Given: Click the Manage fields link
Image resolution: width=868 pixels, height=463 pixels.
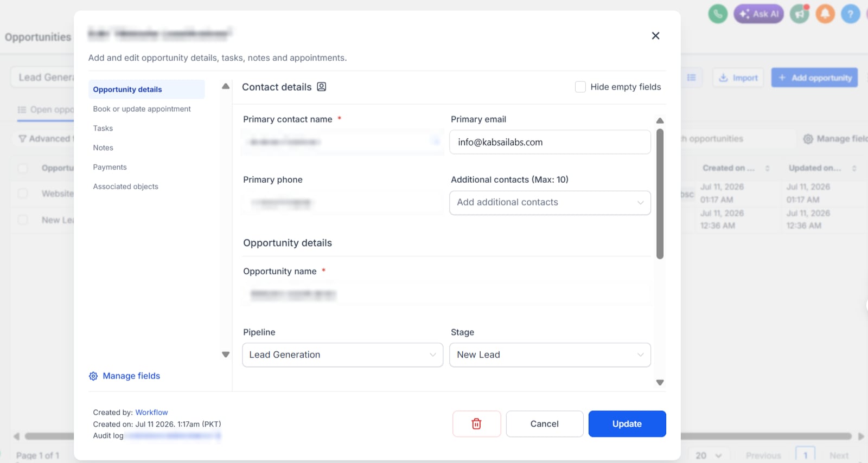Looking at the screenshot, I should pyautogui.click(x=131, y=376).
